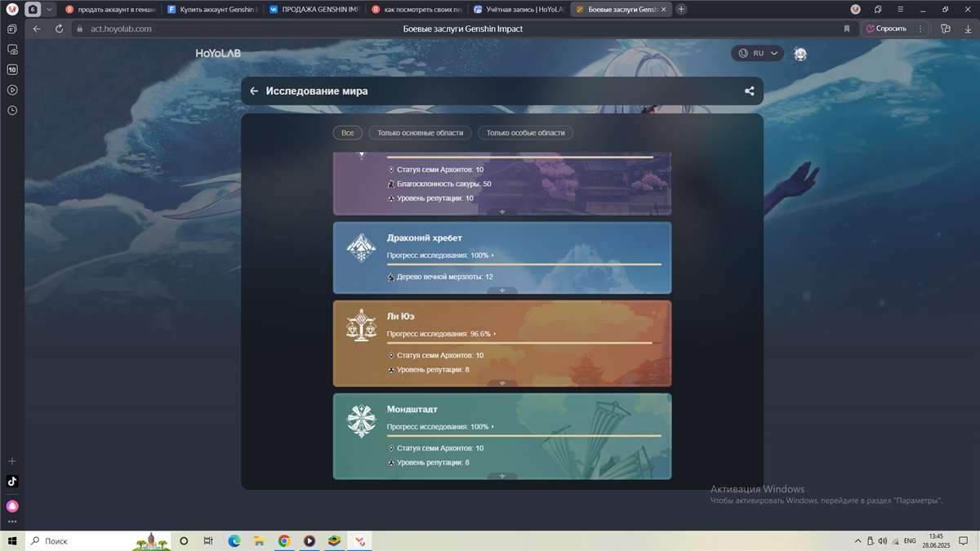
Task: Show hidden system tray icons
Action: click(857, 541)
